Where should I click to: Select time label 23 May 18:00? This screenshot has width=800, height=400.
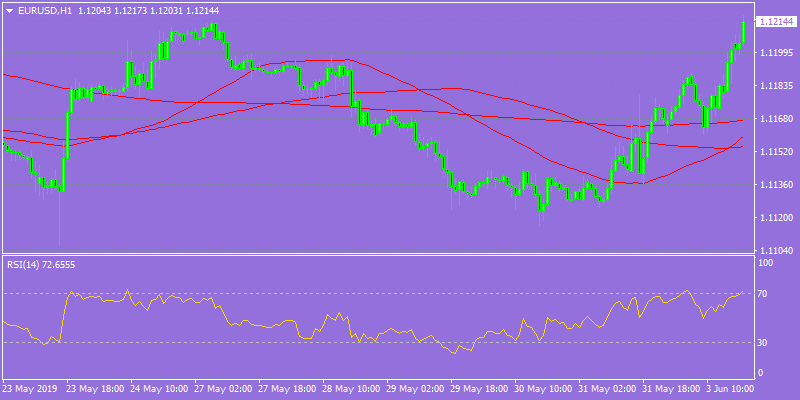point(95,389)
